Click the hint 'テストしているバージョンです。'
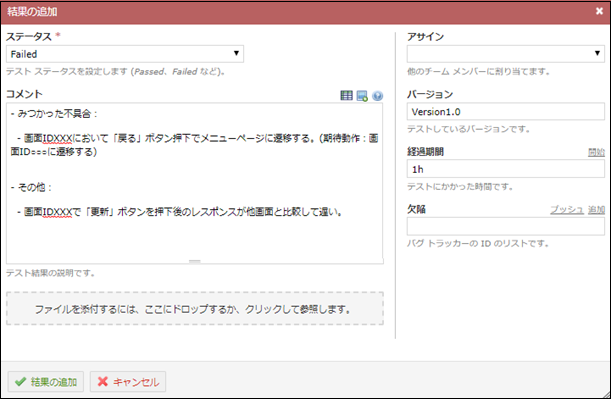Viewport: 611px width, 399px height. click(468, 129)
